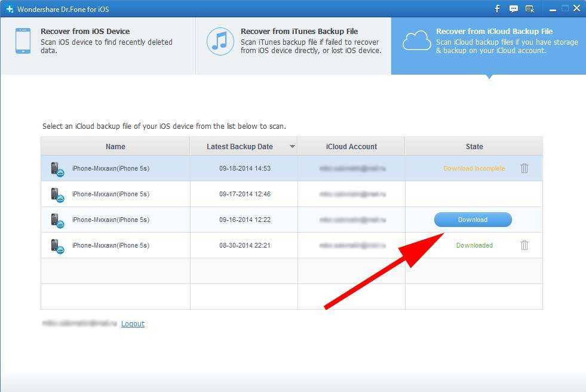The width and height of the screenshot is (586, 392).
Task: Select the backup row dated 08-30-2014 22:21
Action: click(245, 245)
